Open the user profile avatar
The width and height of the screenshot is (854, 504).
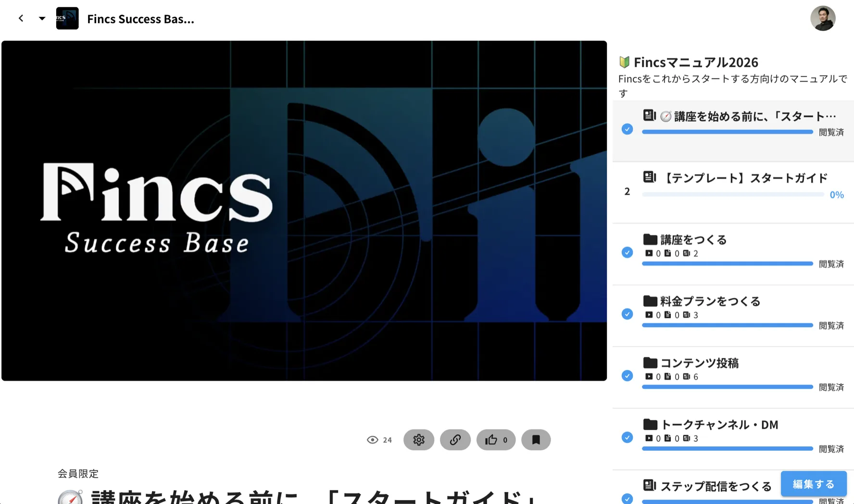point(822,18)
